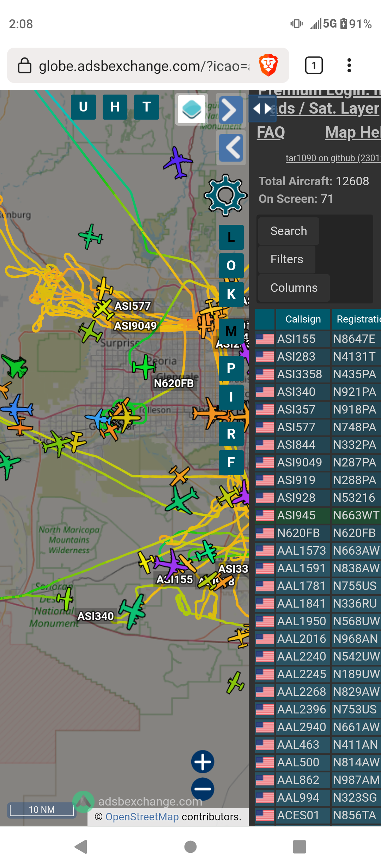Open tar1090 on github link
This screenshot has height=868, width=381.
tap(333, 158)
